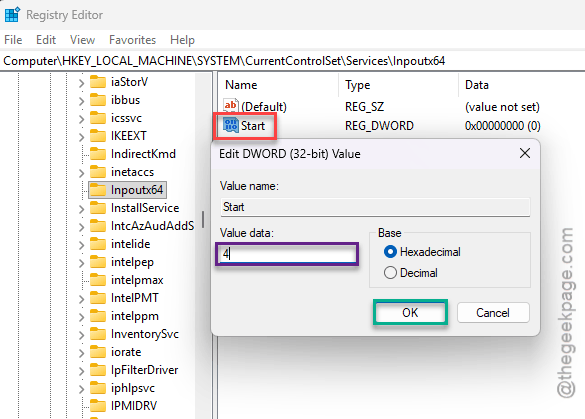Select the iaStorV folder icon

98,82
